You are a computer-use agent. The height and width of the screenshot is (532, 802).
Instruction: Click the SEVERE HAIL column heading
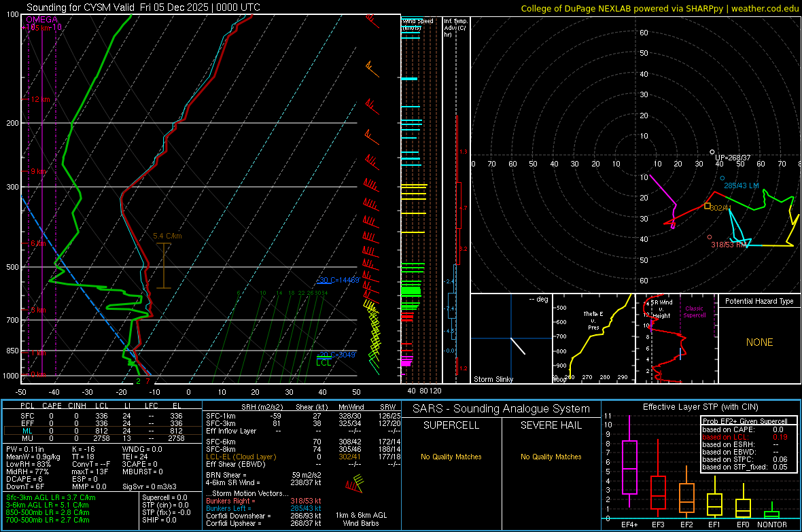pyautogui.click(x=551, y=425)
